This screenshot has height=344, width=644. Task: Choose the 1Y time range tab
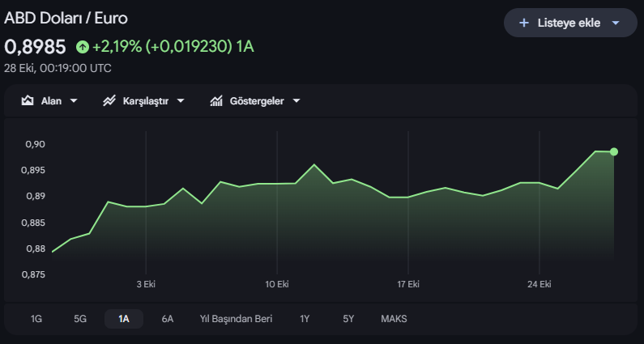click(x=305, y=319)
